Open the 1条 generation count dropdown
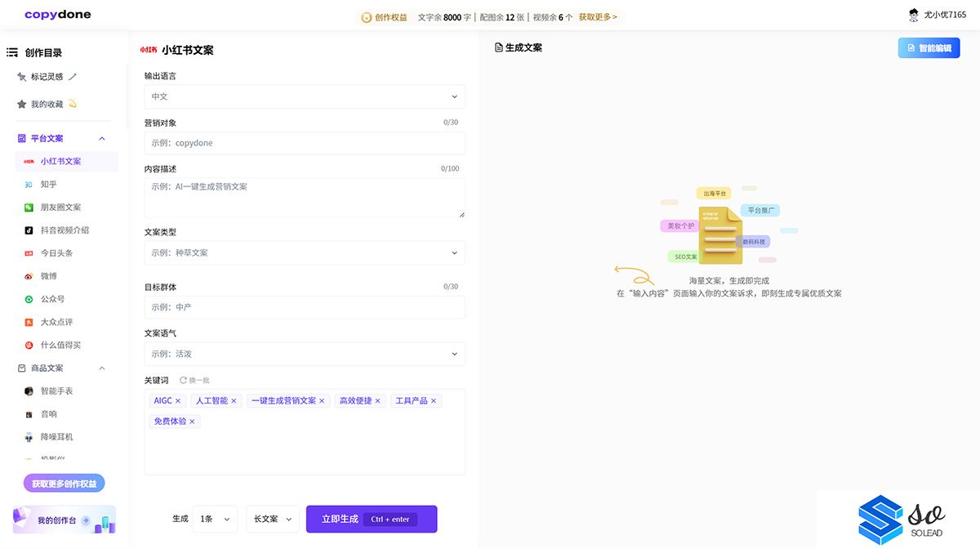Image resolution: width=980 pixels, height=549 pixels. coord(216,519)
